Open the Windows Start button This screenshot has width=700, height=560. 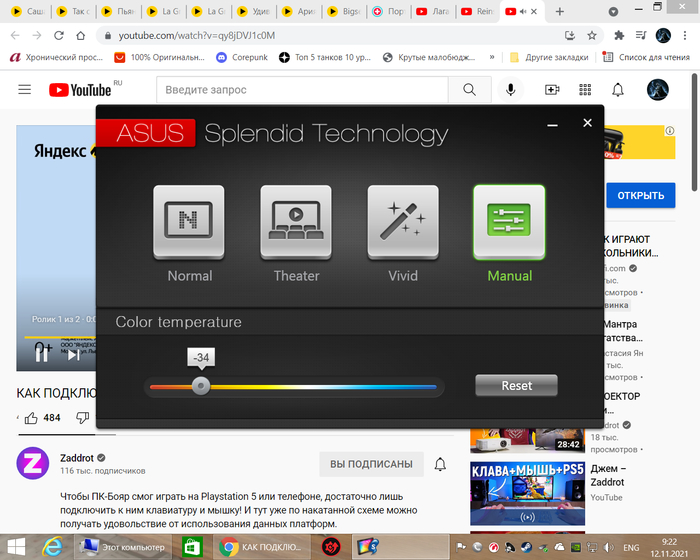click(15, 547)
